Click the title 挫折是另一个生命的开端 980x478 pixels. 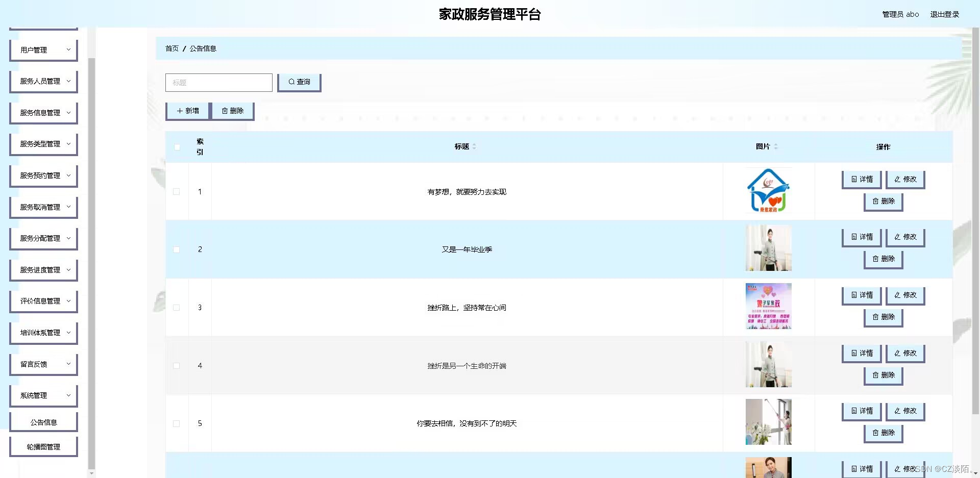(467, 366)
